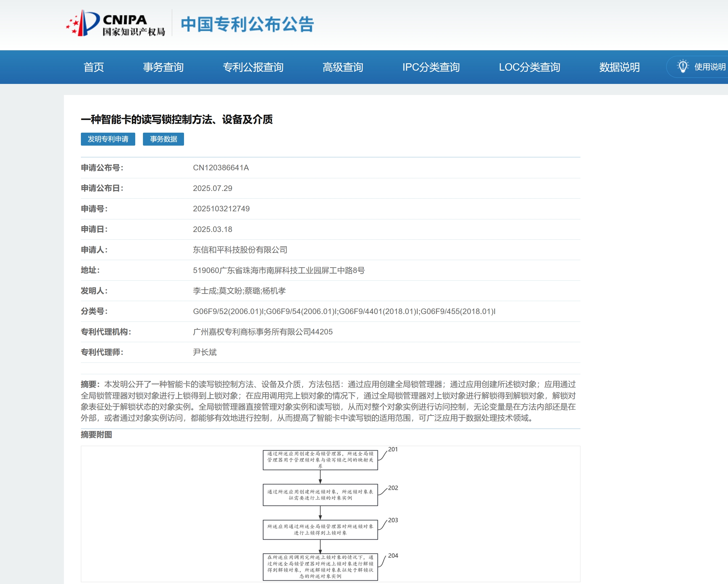Image resolution: width=728 pixels, height=584 pixels.
Task: Click flowchart step box labeled 201
Action: pyautogui.click(x=320, y=460)
